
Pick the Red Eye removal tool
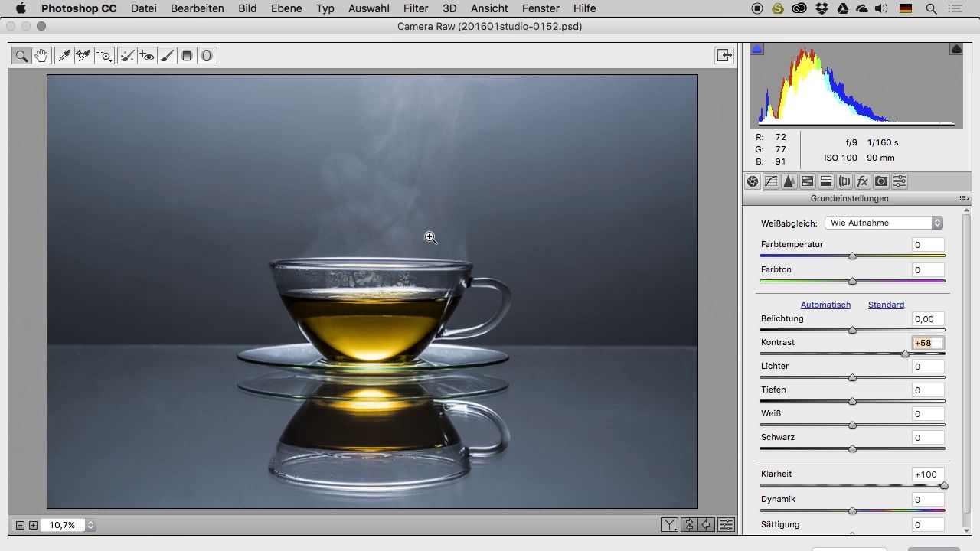[x=147, y=56]
